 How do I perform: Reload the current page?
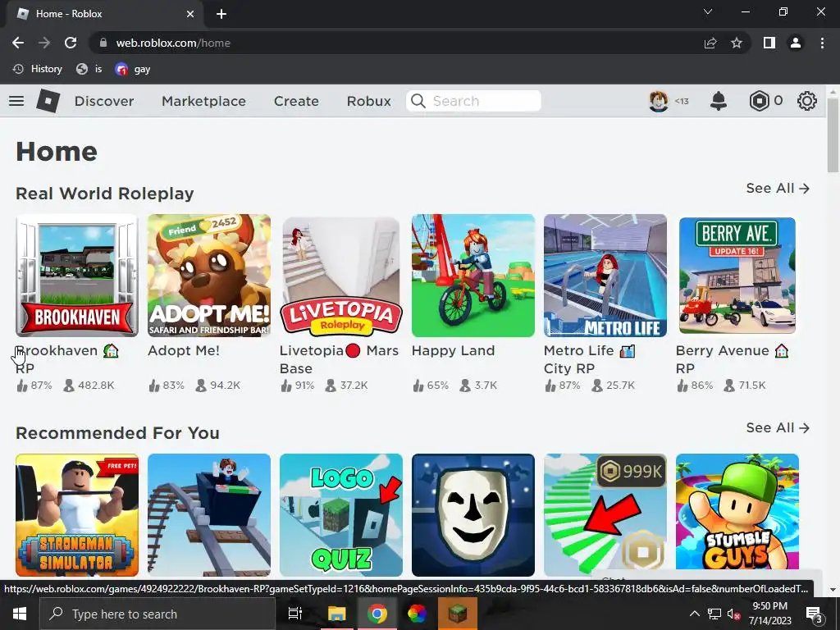tap(71, 43)
